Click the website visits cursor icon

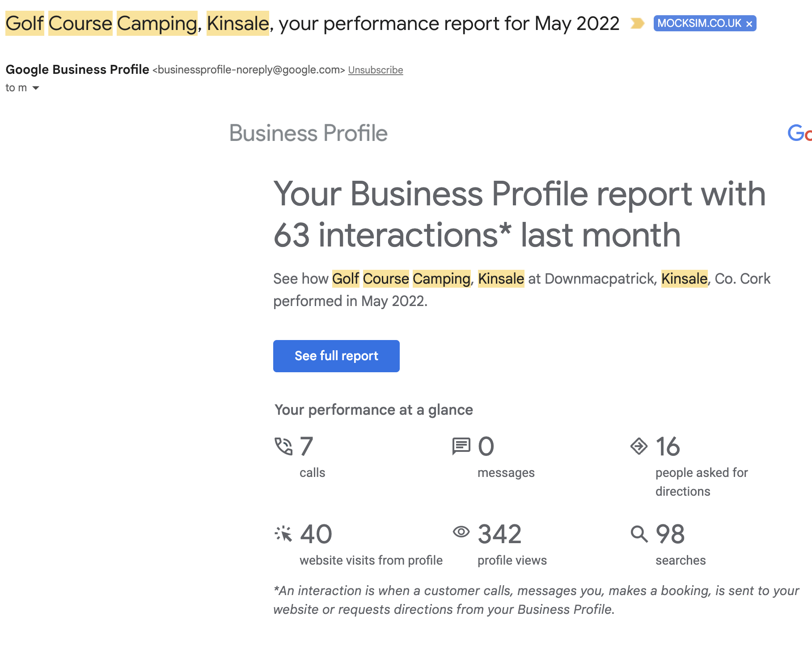283,533
